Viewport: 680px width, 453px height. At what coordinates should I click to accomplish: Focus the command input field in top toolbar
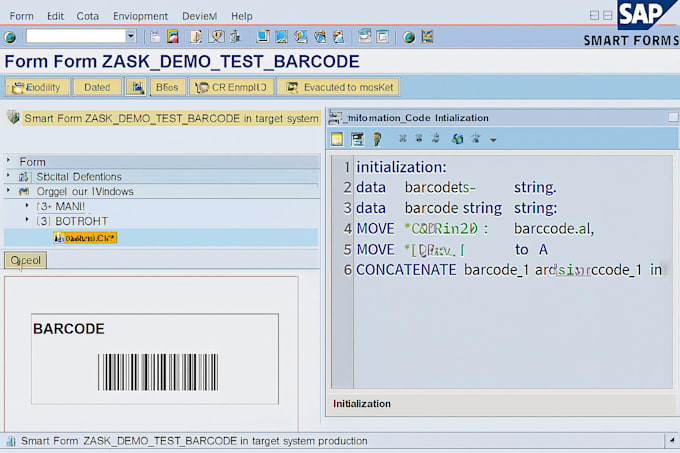click(76, 36)
